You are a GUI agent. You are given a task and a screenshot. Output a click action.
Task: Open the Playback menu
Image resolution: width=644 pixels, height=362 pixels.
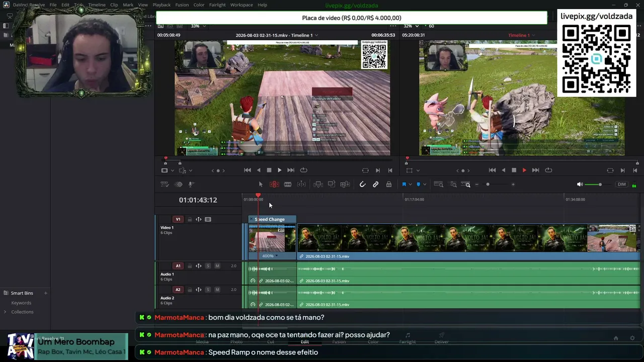pos(162,5)
